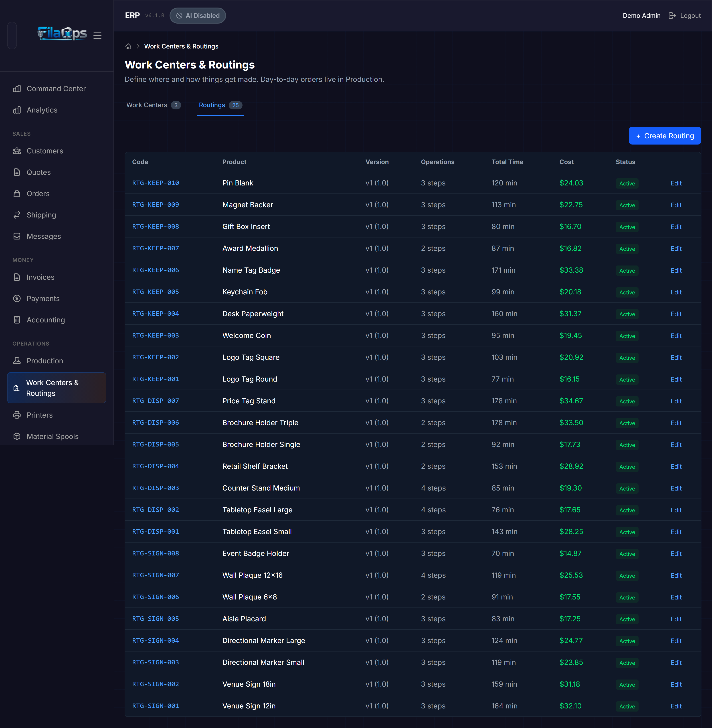Viewport: 712px width, 728px height.
Task: Click the FilaOps logo
Action: click(x=62, y=34)
